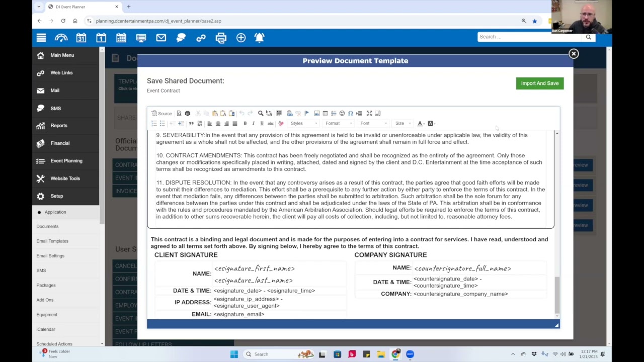Open the Size dropdown

pyautogui.click(x=403, y=124)
